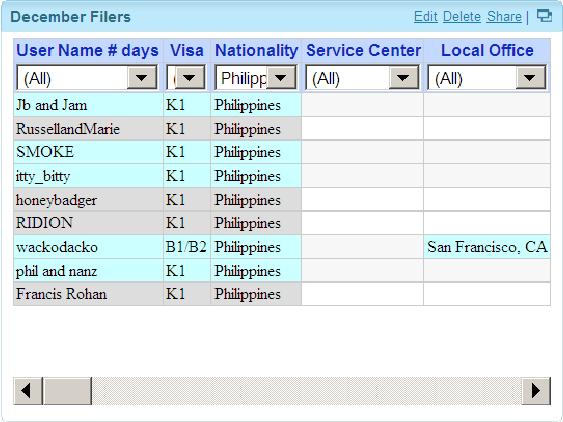
Task: Select the wackodacko row
Action: pyautogui.click(x=282, y=247)
